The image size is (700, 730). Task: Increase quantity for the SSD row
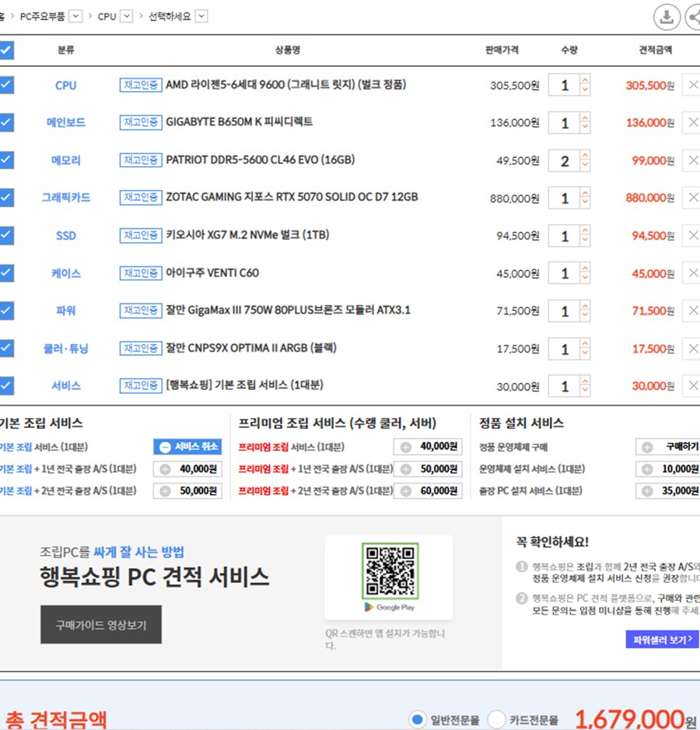585,230
